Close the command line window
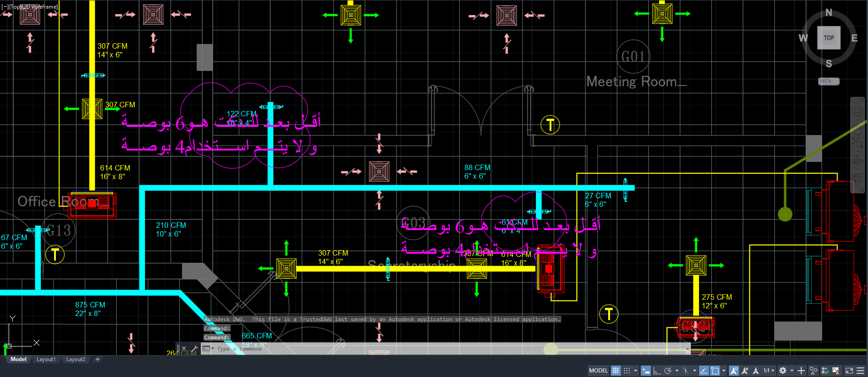The image size is (868, 377). click(184, 349)
